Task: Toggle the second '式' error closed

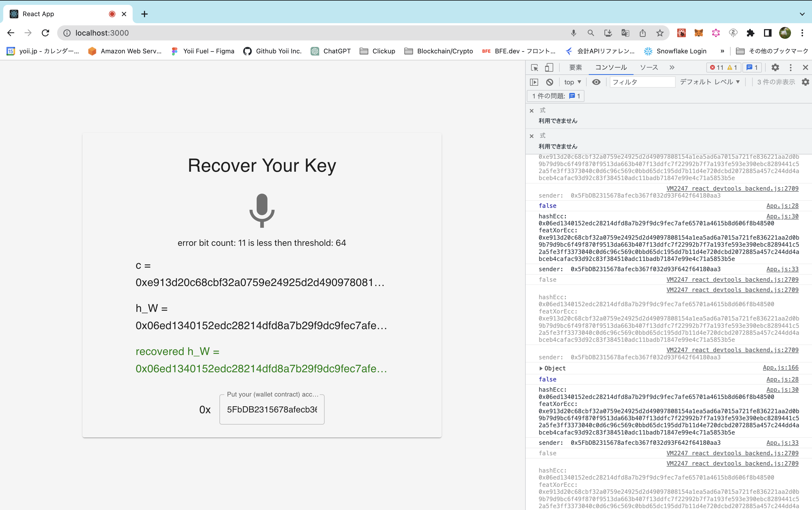Action: click(532, 136)
